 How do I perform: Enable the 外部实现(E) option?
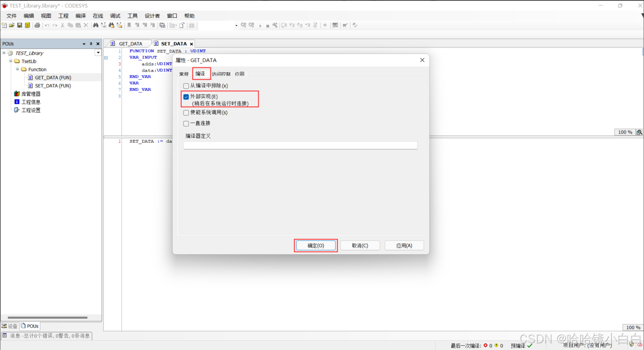pyautogui.click(x=186, y=96)
